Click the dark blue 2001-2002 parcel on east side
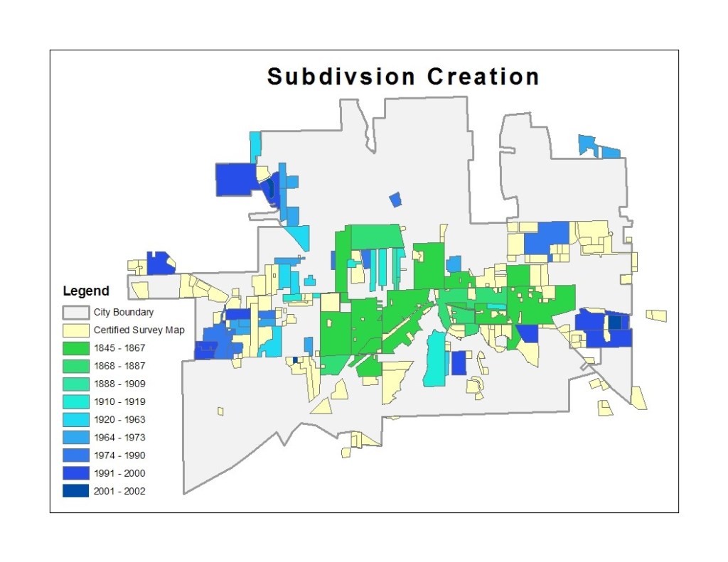728x562 pixels. coord(615,322)
